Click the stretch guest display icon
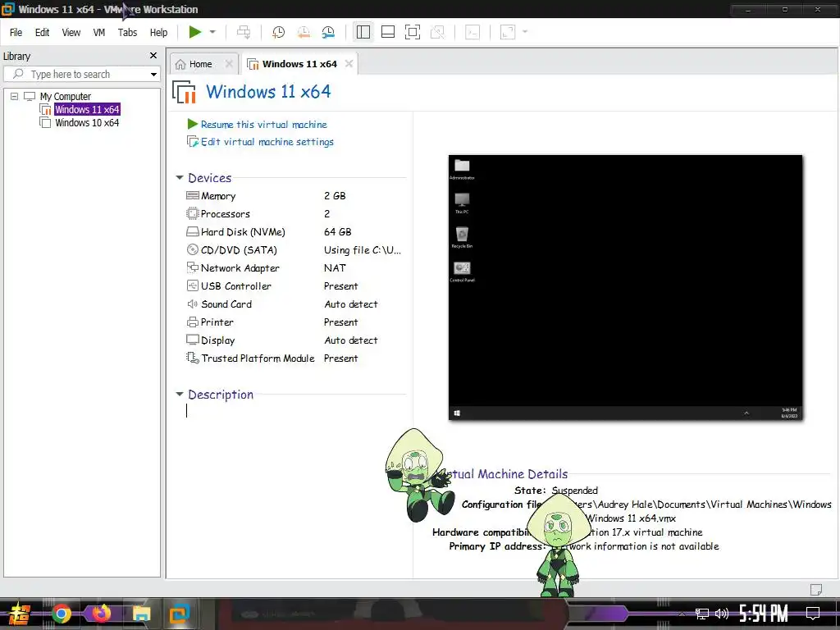This screenshot has width=840, height=630. coord(507,32)
